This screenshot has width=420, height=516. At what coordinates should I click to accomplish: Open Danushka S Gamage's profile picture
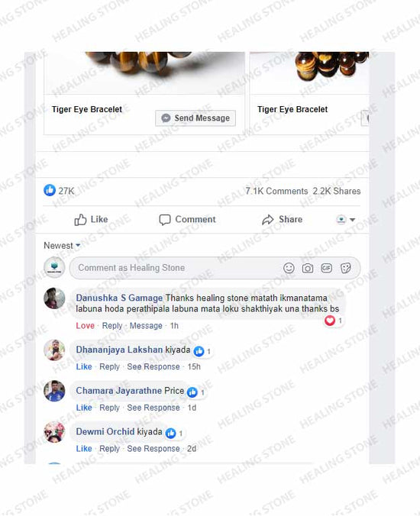(x=54, y=298)
